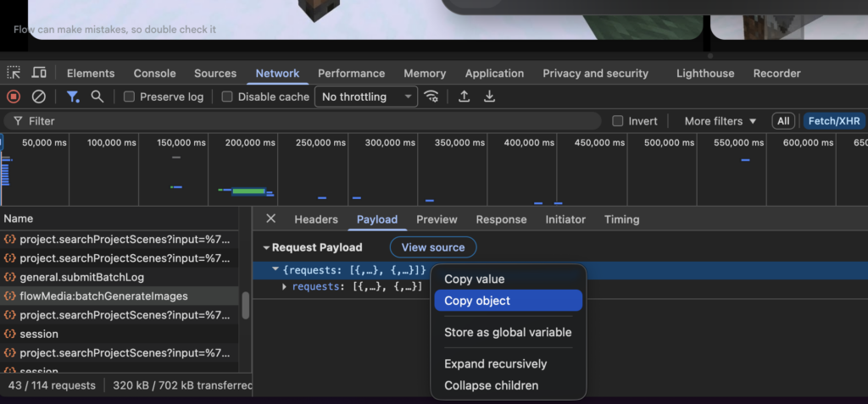Open the No throttling dropdown

[365, 97]
